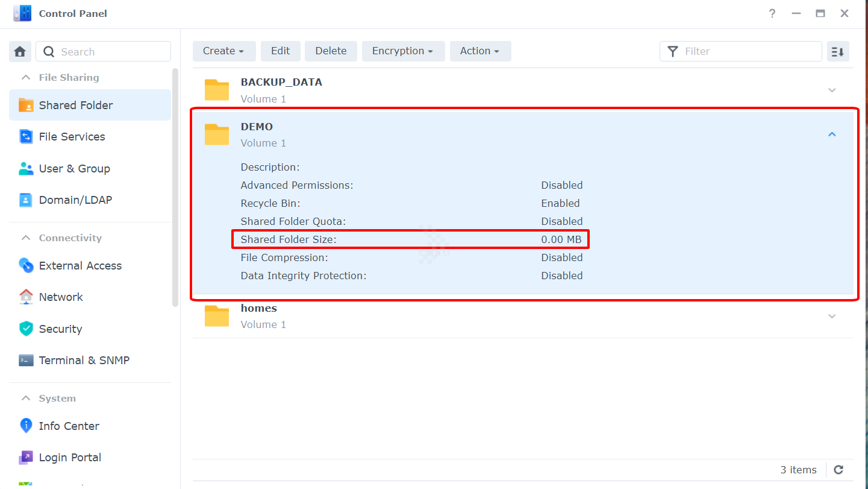Screen dimensions: 868x489
Task: Open the Shared Folder section
Action: click(75, 105)
